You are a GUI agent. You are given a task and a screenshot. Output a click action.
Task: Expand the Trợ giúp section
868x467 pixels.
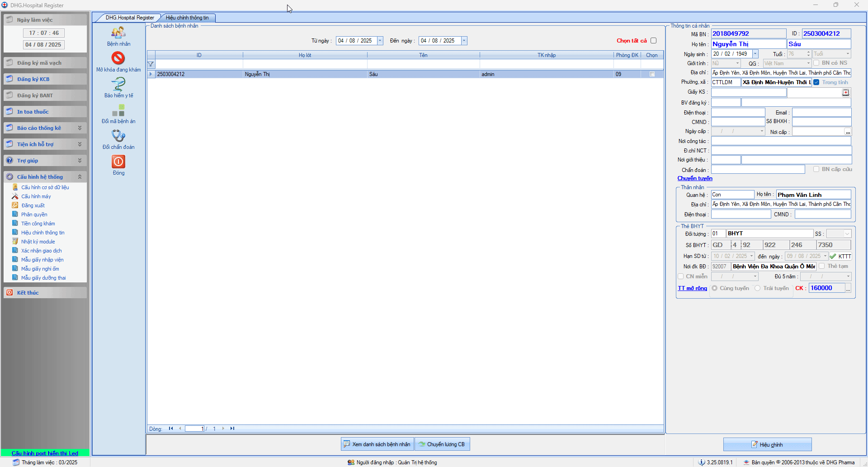(45, 161)
